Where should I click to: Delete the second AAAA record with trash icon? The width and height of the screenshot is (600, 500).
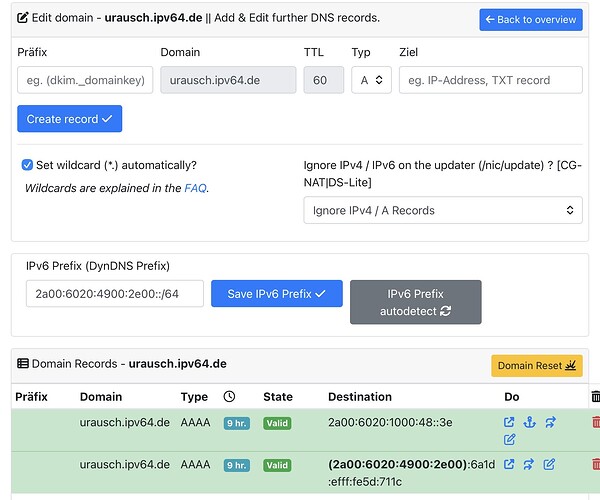click(x=596, y=465)
